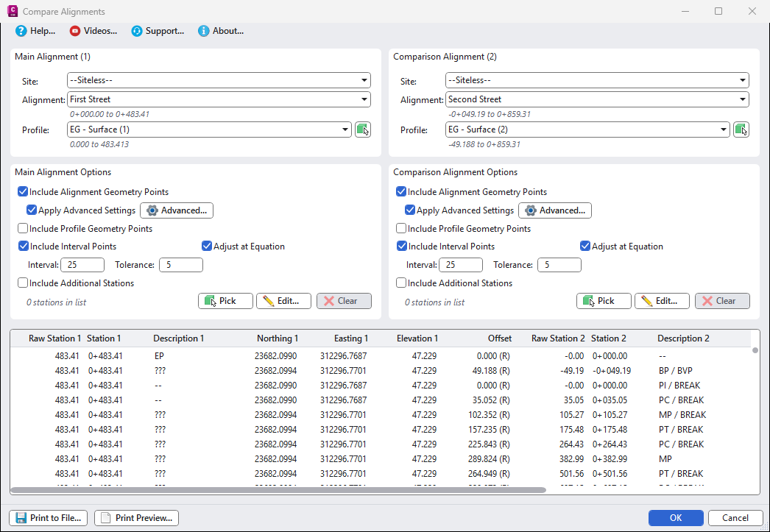The height and width of the screenshot is (532, 770).
Task: Open EG - Surface (2) profile dropdown
Action: point(588,130)
